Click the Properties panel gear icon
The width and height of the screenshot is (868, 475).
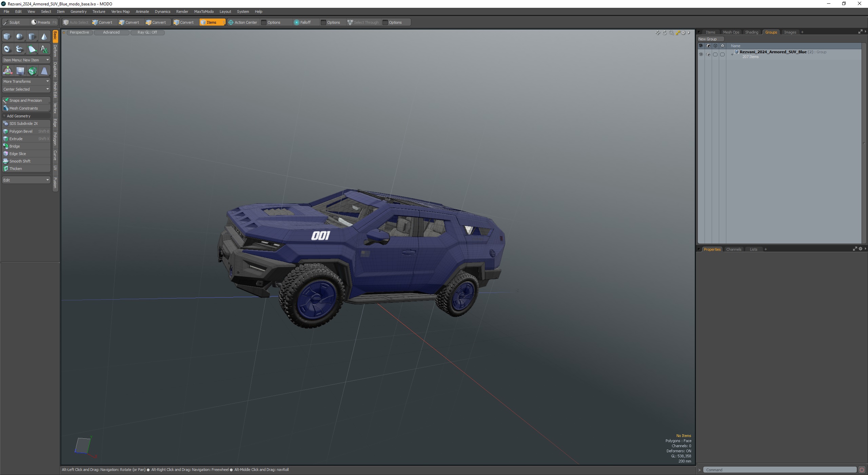click(x=860, y=249)
